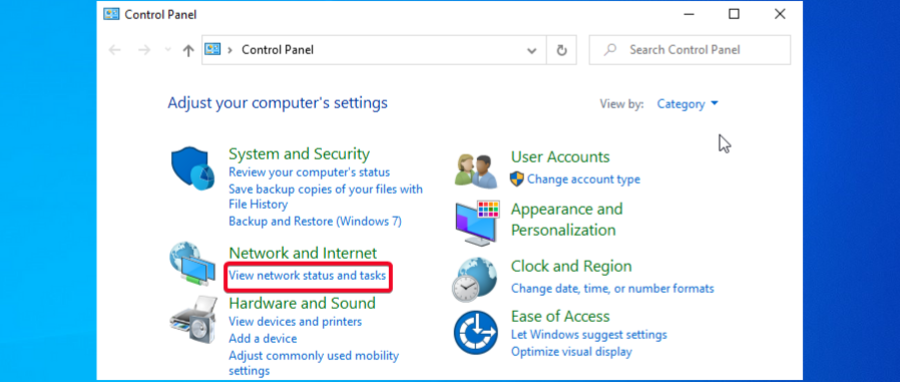
Task: Select the Add a device link
Action: point(263,338)
